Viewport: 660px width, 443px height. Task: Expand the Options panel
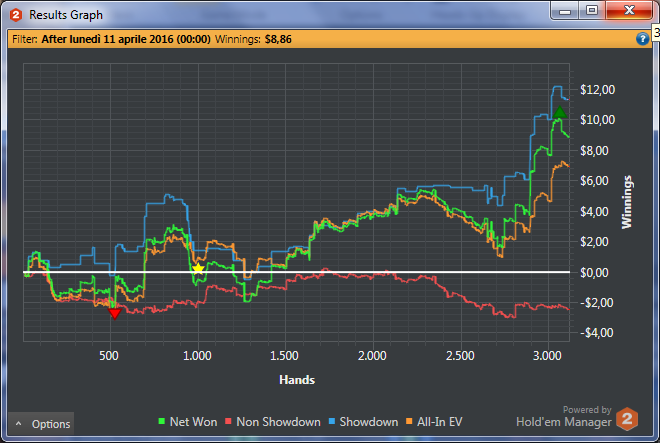click(41, 424)
